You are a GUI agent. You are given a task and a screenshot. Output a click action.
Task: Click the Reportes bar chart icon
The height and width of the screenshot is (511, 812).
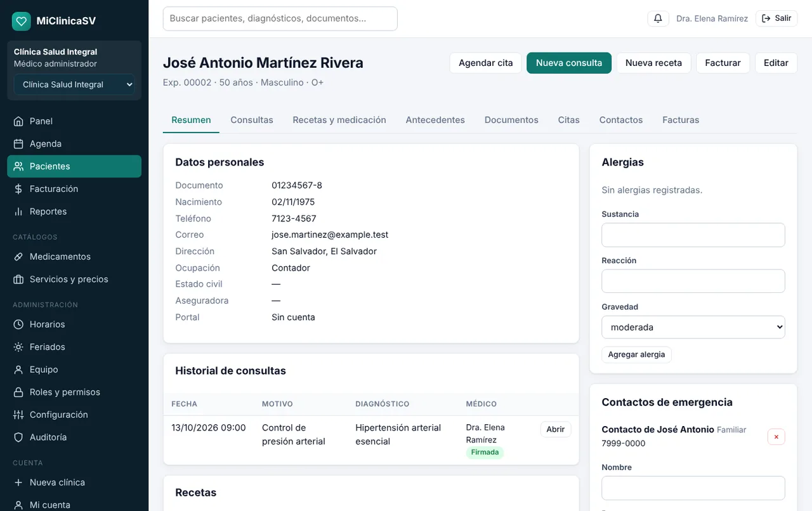pyautogui.click(x=18, y=212)
